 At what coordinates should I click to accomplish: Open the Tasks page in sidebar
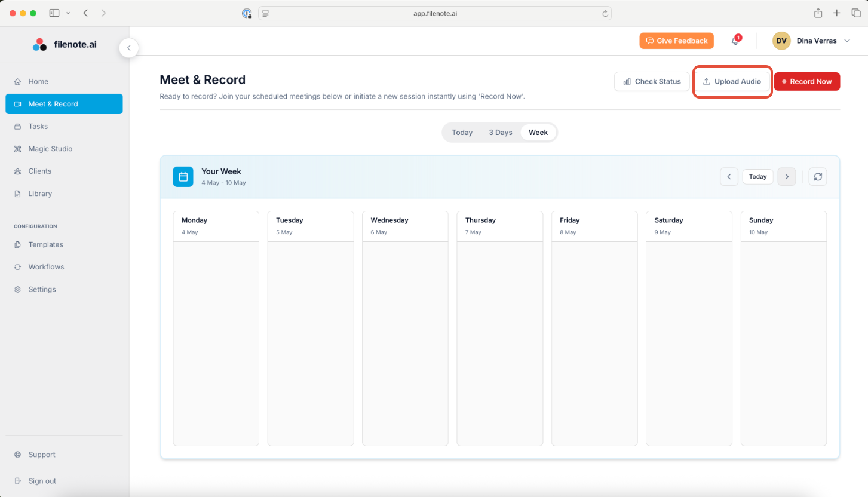[38, 127]
